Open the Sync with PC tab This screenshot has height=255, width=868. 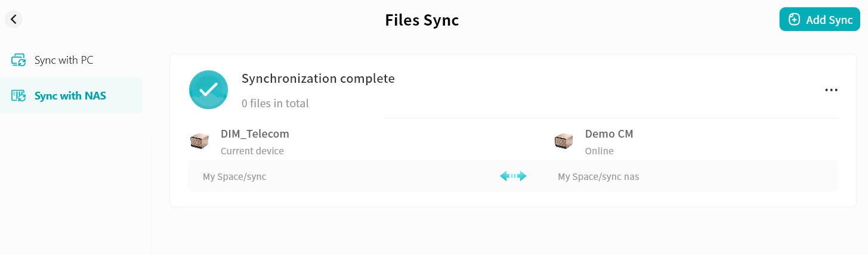[x=63, y=60]
